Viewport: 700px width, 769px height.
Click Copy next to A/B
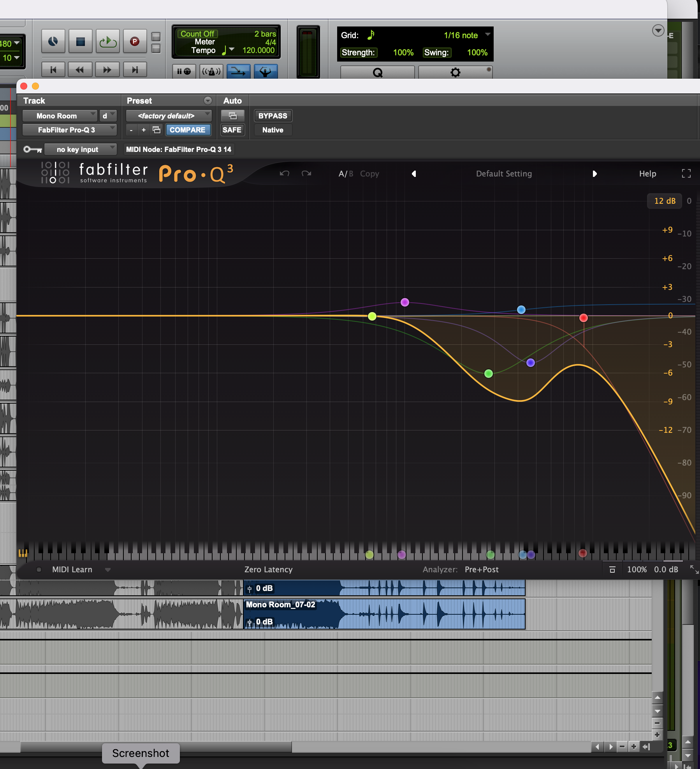point(369,174)
